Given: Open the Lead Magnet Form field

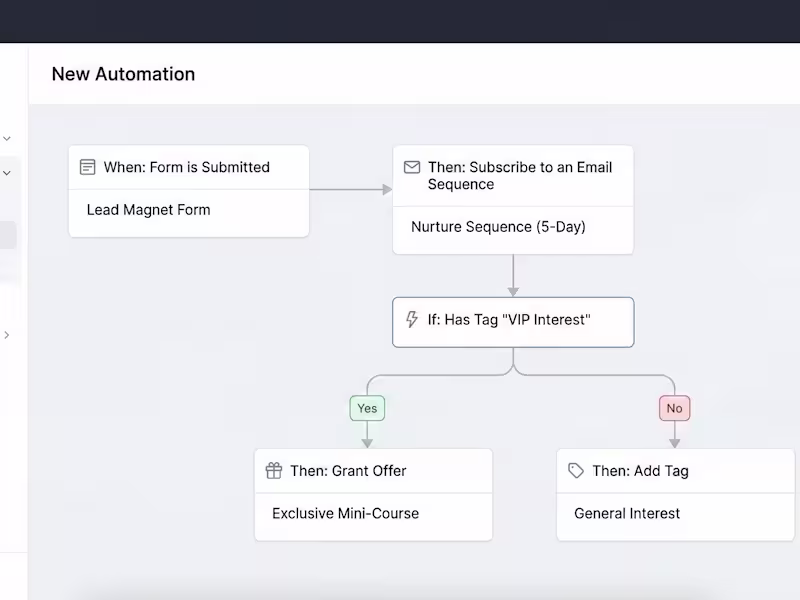Looking at the screenshot, I should coord(149,210).
